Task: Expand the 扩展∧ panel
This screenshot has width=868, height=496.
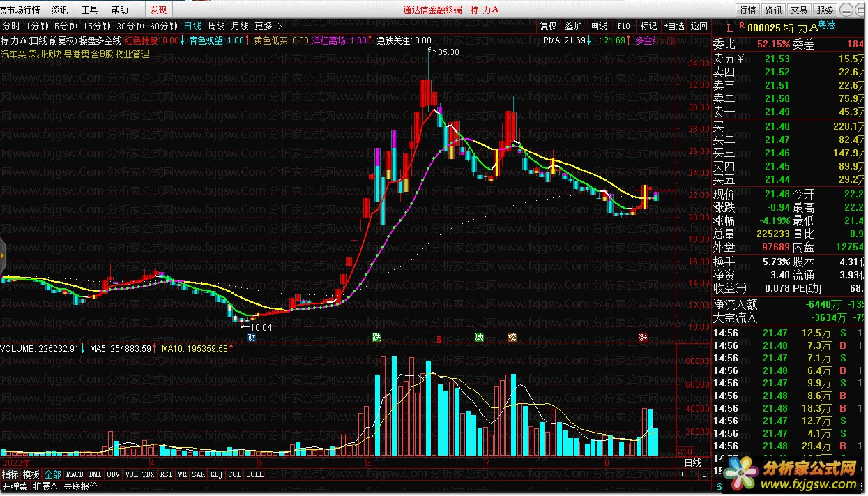Action: (45, 486)
